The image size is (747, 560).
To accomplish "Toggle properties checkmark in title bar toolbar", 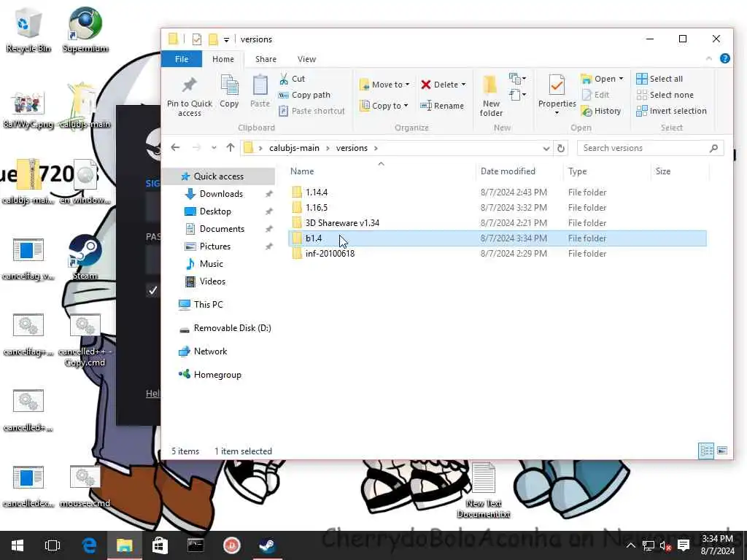I will pos(197,39).
